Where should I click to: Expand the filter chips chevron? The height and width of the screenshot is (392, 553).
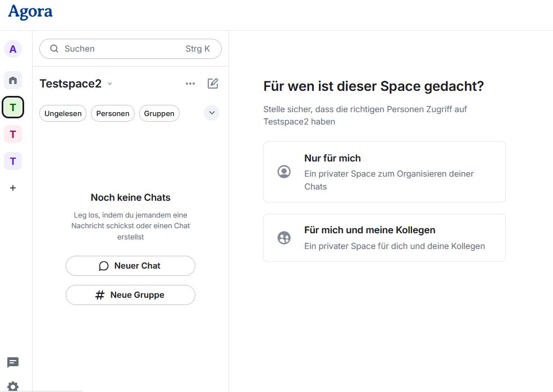click(x=212, y=113)
